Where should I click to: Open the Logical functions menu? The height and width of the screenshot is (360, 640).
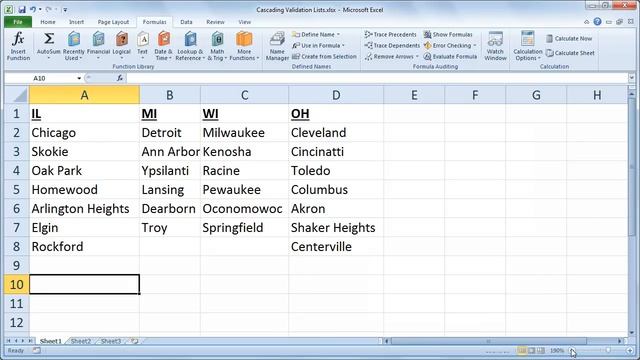coord(122,46)
